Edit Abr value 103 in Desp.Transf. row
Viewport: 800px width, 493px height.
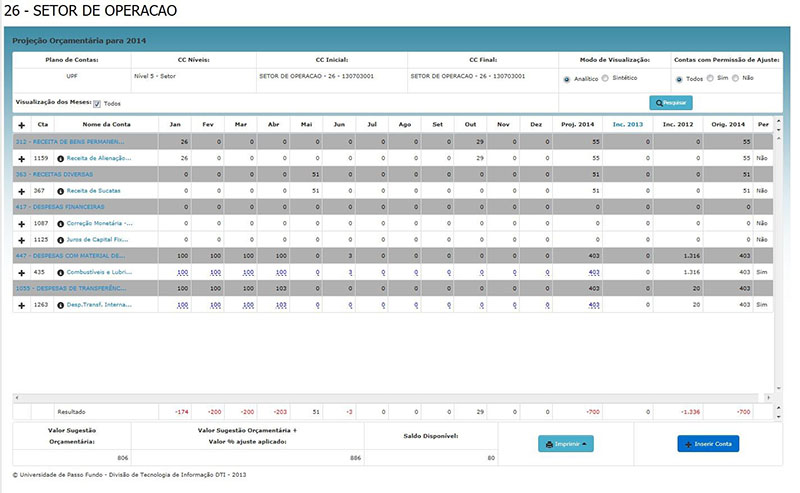point(281,306)
